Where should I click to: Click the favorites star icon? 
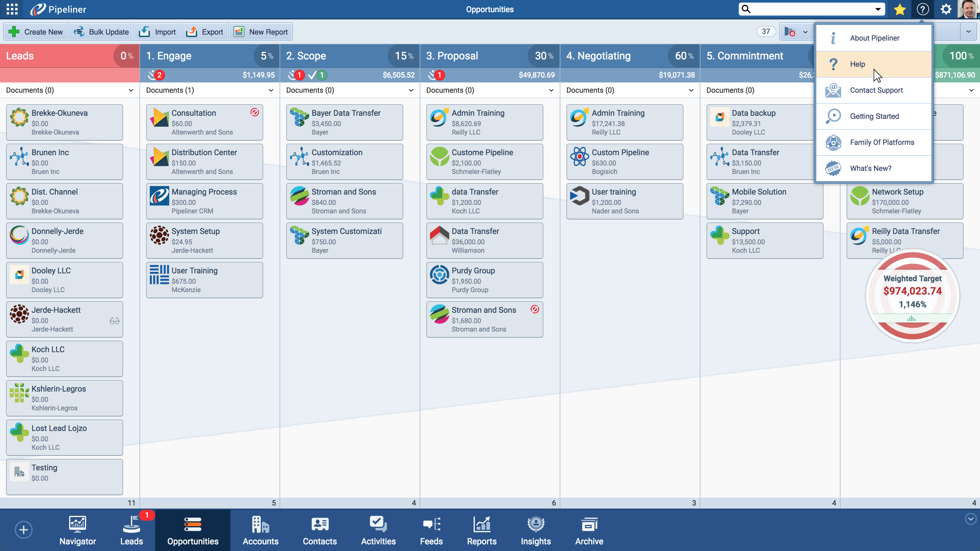click(x=900, y=9)
